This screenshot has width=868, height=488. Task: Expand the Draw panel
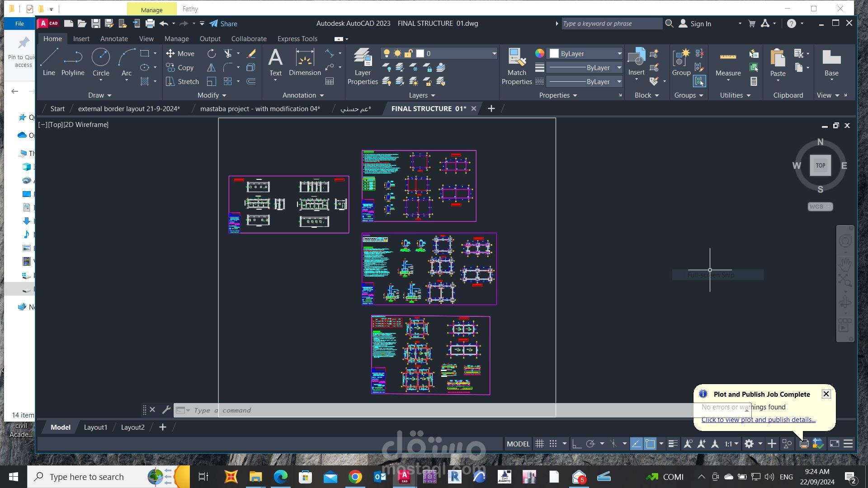(x=100, y=95)
